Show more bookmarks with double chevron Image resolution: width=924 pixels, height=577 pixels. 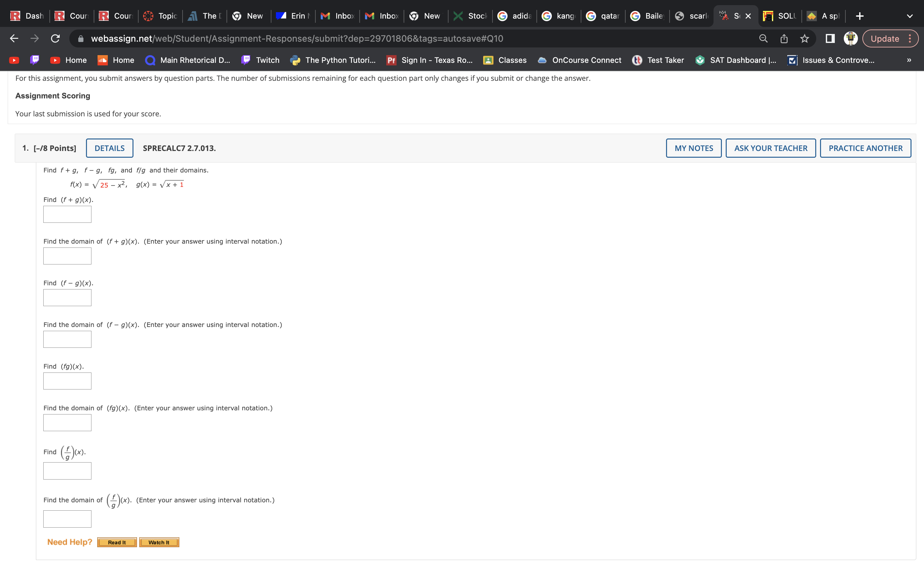click(x=909, y=60)
